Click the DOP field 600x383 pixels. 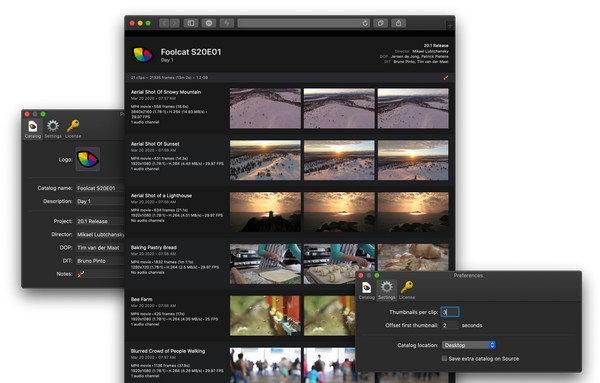[100, 248]
